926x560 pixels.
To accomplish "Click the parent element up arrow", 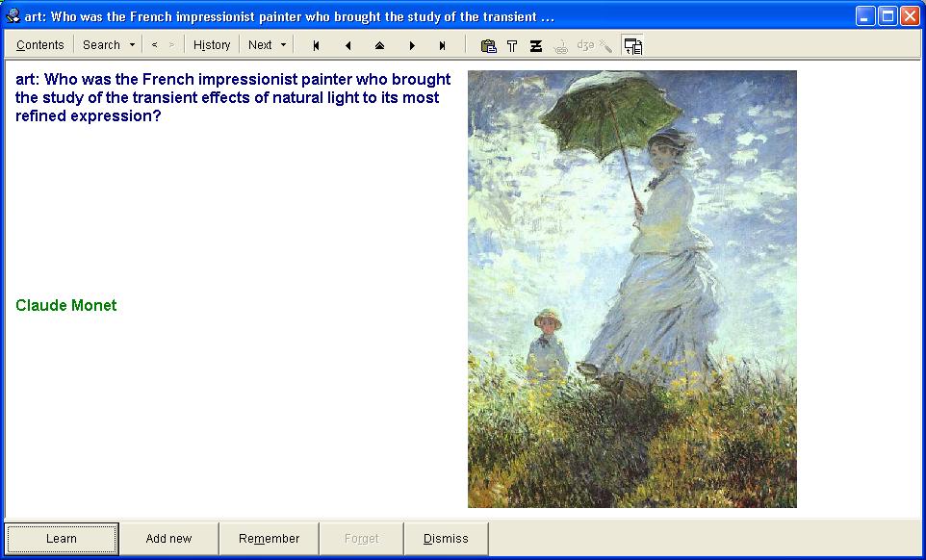I will pos(379,45).
